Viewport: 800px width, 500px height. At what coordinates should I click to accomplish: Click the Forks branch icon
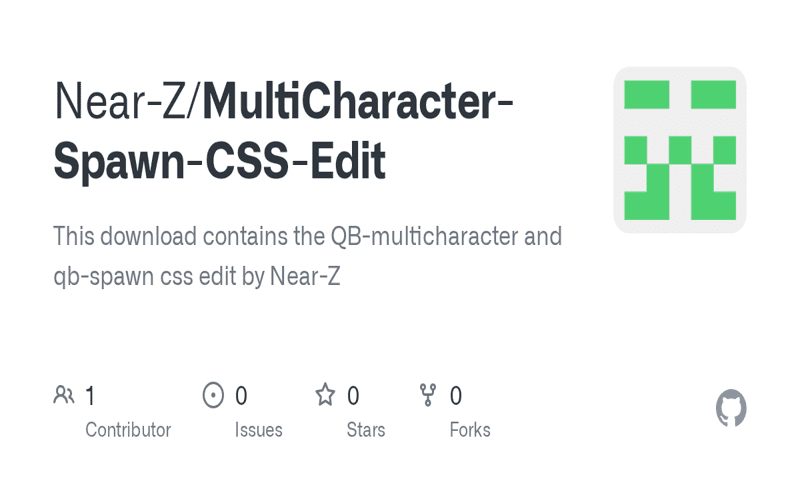[428, 395]
